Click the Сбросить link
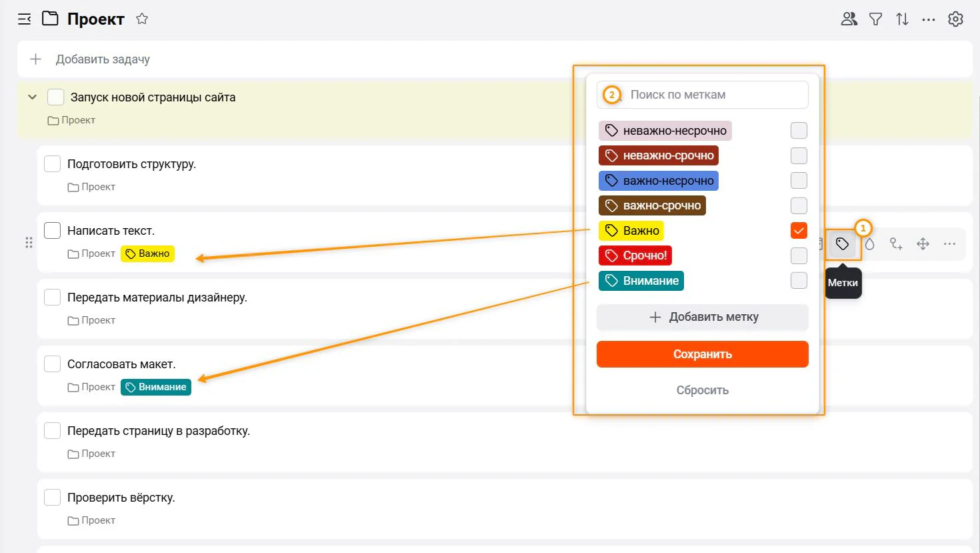This screenshot has height=553, width=980. pyautogui.click(x=703, y=390)
